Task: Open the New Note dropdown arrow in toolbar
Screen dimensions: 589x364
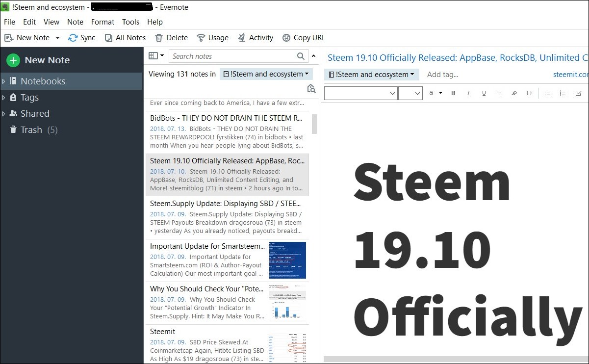Action: [x=57, y=38]
